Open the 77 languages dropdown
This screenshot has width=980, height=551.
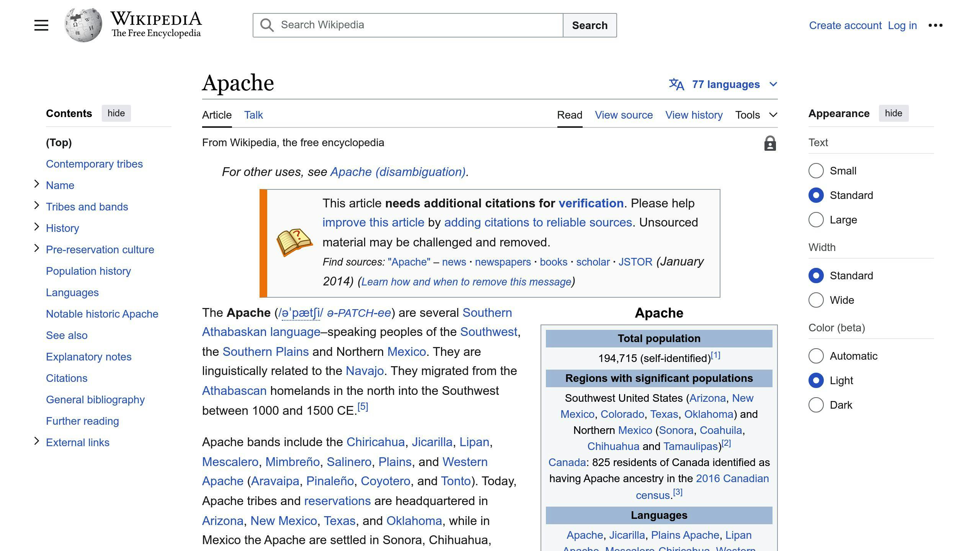[x=723, y=84]
